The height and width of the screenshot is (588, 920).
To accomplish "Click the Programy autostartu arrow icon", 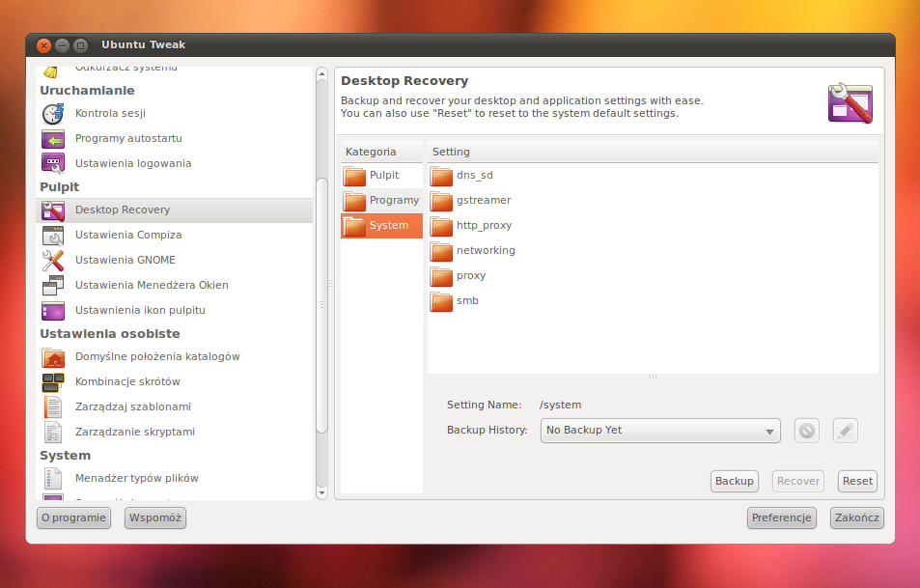I will click(53, 139).
